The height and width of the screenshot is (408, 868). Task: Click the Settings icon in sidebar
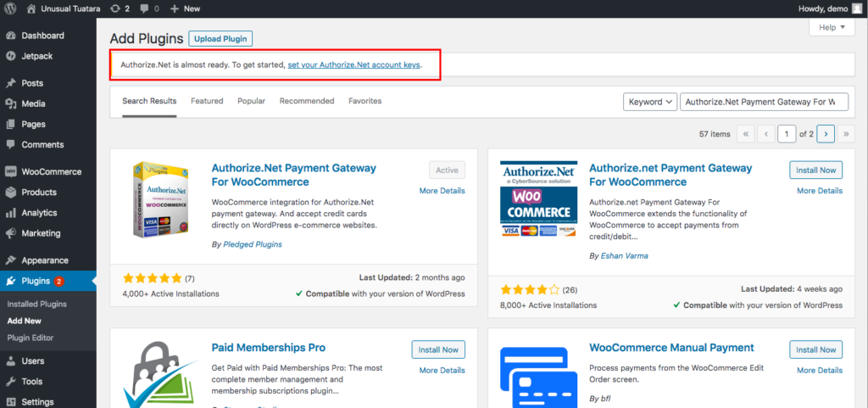click(10, 402)
